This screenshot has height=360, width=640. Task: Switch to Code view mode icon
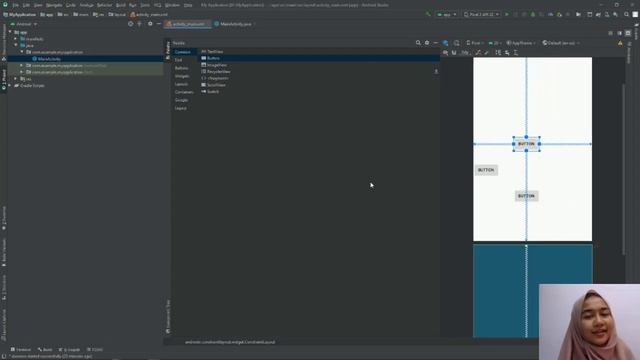611,33
